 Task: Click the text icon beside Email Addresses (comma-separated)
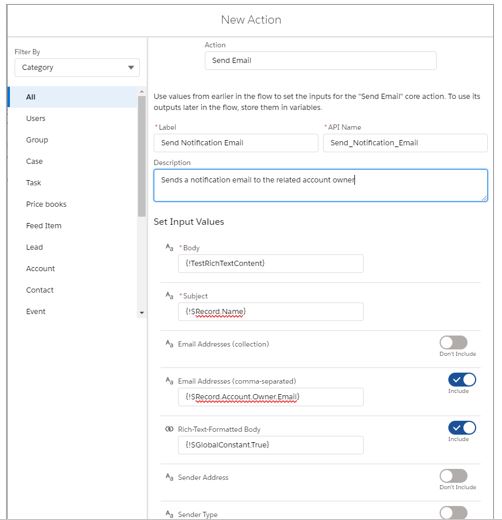coord(169,381)
